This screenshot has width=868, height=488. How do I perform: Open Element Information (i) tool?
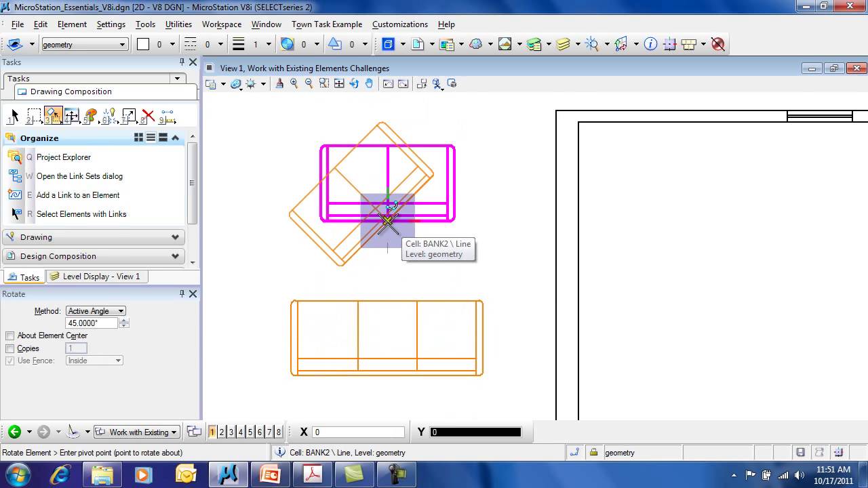click(x=650, y=44)
